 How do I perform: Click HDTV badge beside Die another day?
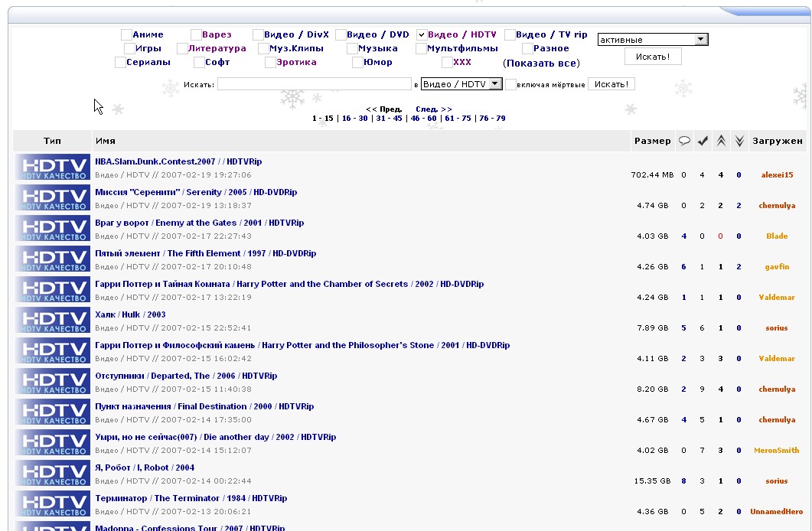pyautogui.click(x=52, y=442)
